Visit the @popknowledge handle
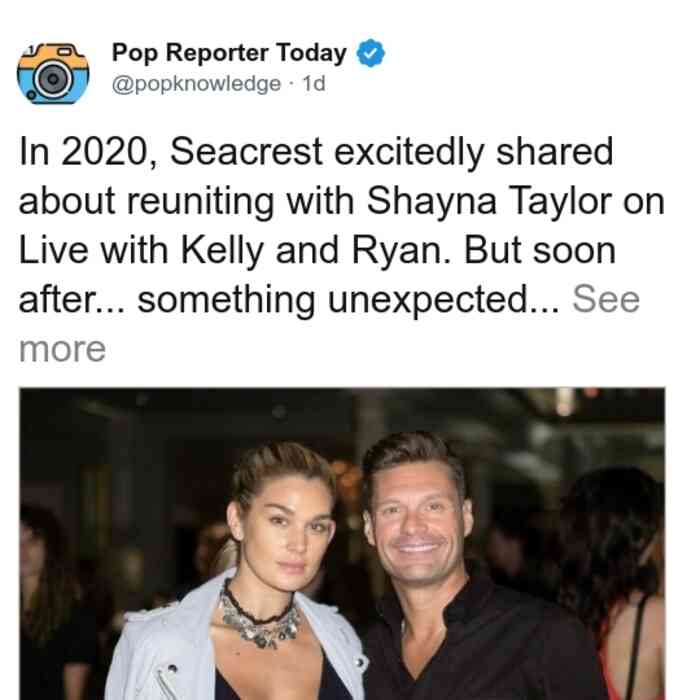The height and width of the screenshot is (700, 700). click(196, 84)
